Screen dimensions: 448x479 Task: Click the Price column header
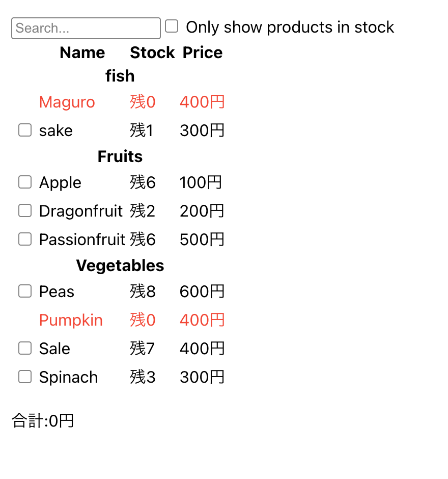pos(202,52)
